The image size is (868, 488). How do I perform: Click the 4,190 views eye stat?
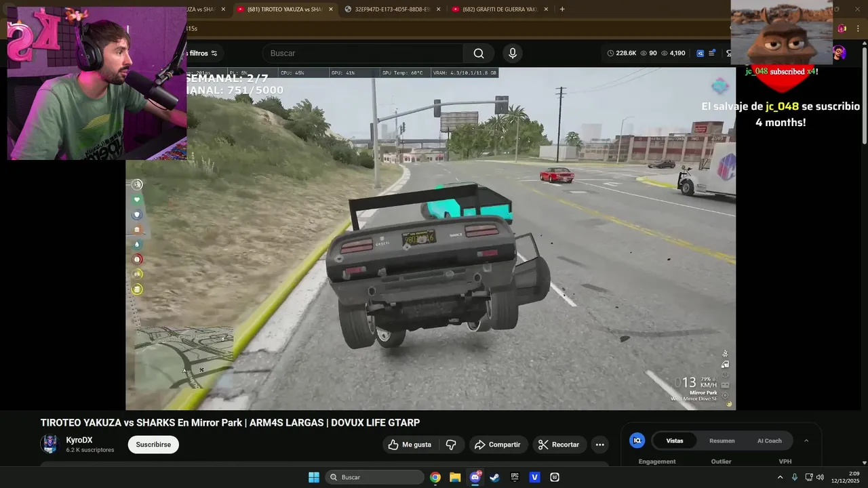(x=673, y=53)
